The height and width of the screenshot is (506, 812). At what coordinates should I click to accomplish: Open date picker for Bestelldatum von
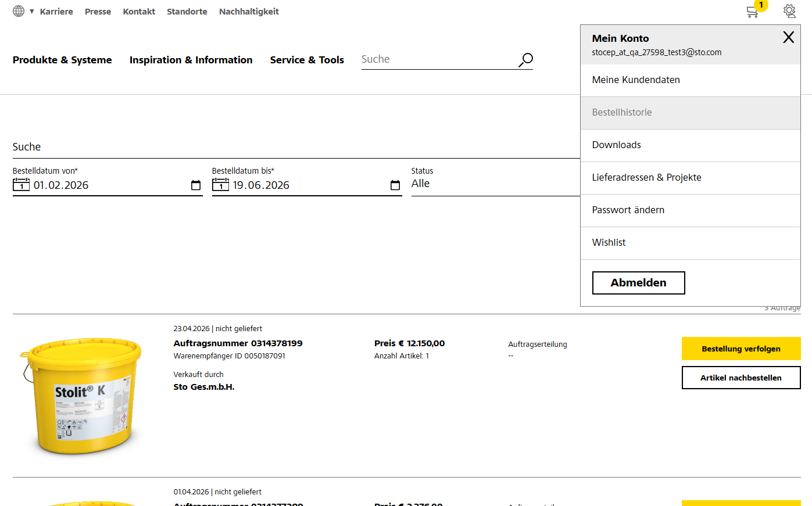point(196,185)
